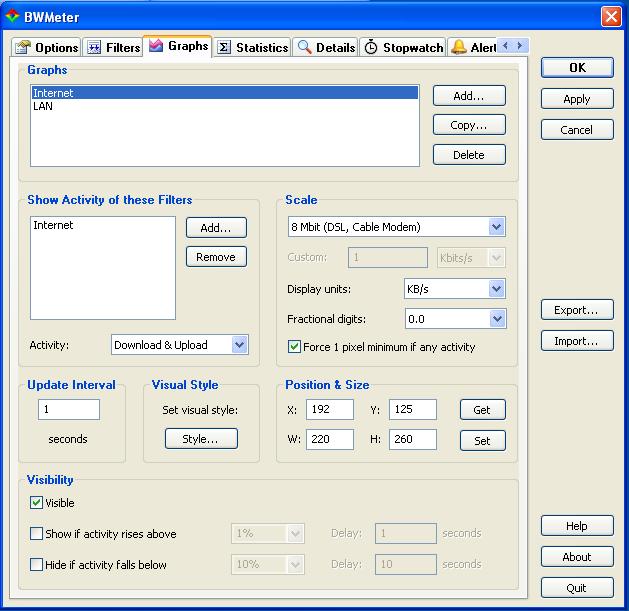Select the Graphs tab
The width and height of the screenshot is (629, 611).
[178, 46]
